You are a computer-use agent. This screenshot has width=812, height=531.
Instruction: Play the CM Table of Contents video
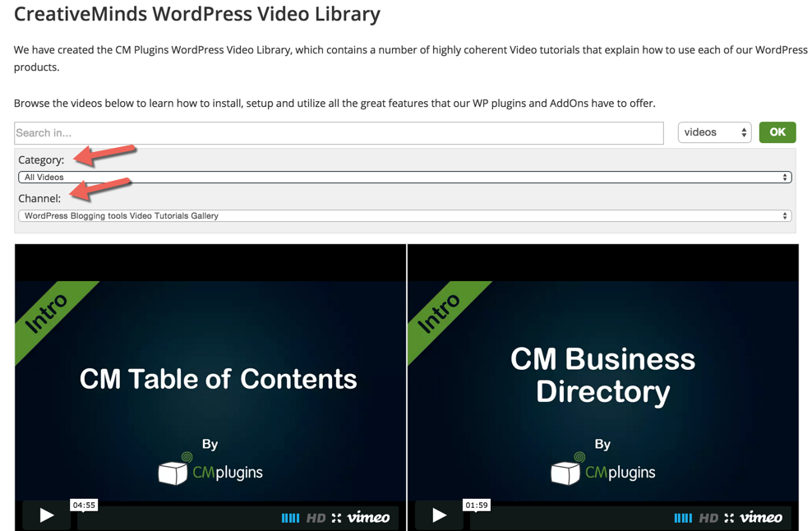pyautogui.click(x=47, y=515)
